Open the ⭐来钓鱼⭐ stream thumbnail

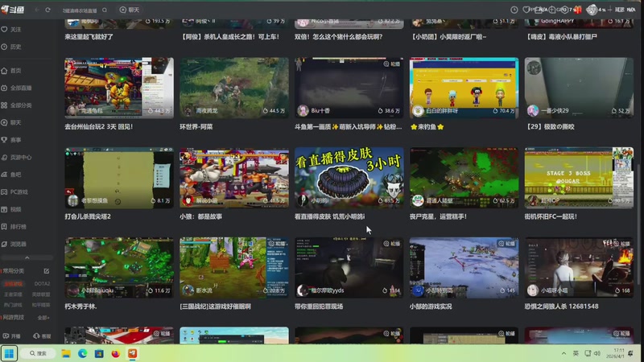[464, 88]
